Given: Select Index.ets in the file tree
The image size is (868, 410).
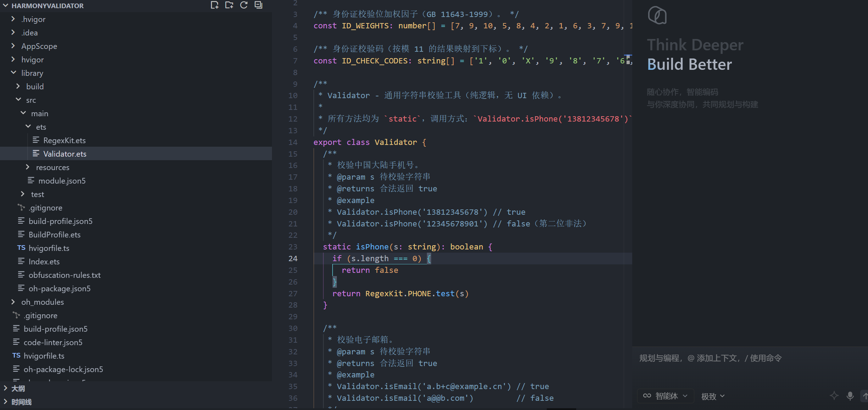Looking at the screenshot, I should (x=44, y=262).
